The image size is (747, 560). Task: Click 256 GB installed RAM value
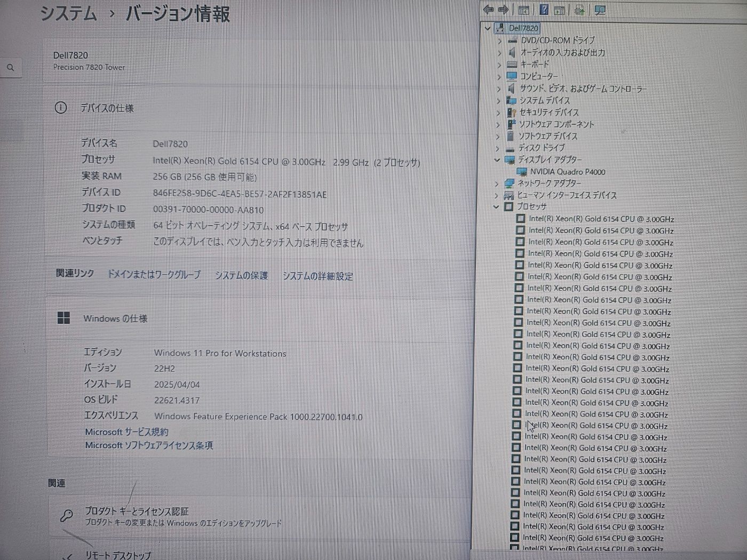point(205,177)
